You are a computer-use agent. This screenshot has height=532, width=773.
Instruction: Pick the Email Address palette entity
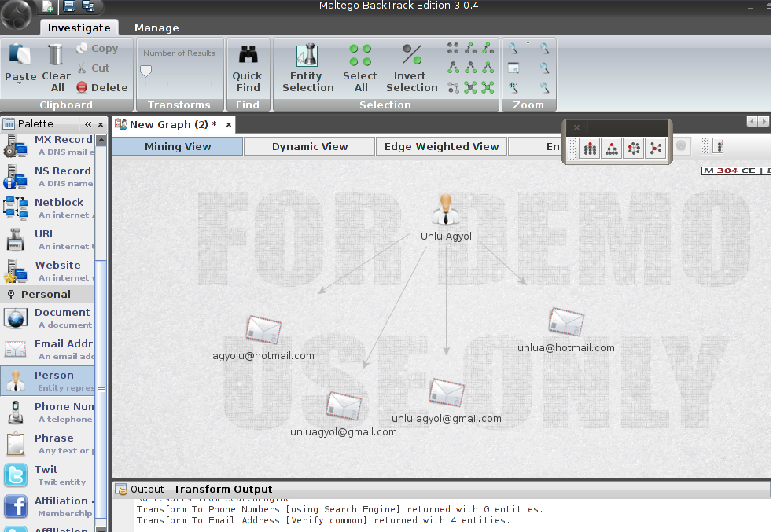(48, 350)
